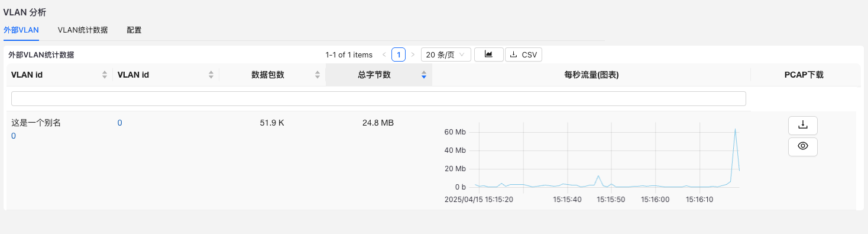
Task: Click 每秒流量(图表) column header
Action: (591, 75)
